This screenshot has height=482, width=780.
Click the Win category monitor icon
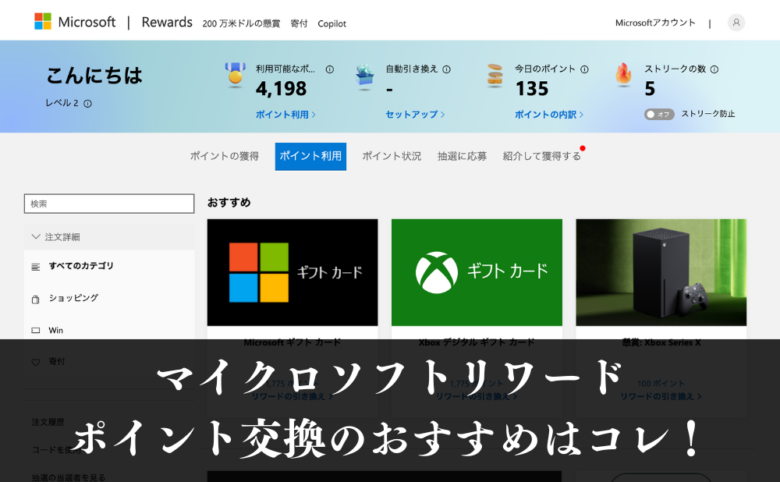(x=35, y=330)
